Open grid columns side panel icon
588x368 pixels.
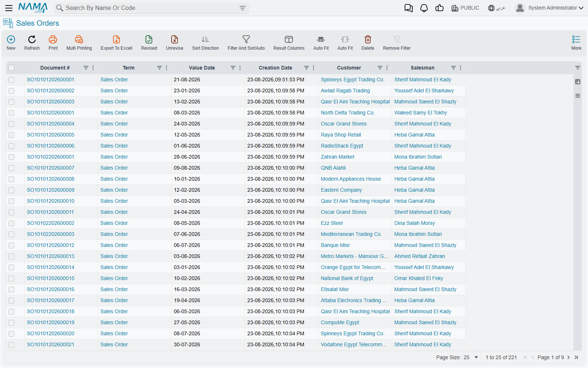point(578,82)
